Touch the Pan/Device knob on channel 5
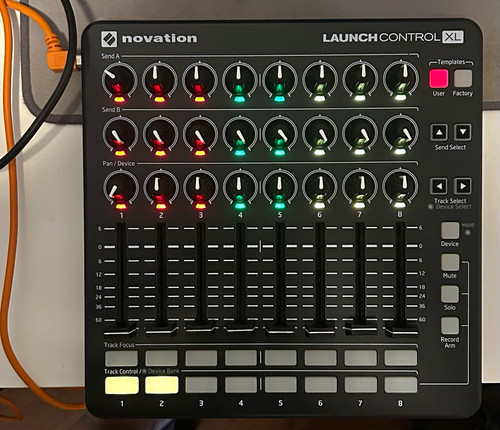Image resolution: width=500 pixels, height=430 pixels. coord(280,187)
